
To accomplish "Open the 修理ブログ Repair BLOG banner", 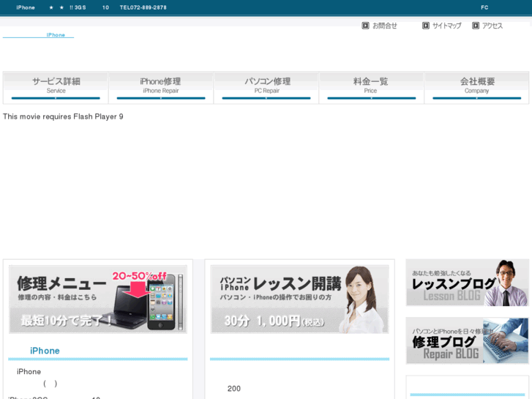I will pyautogui.click(x=468, y=340).
